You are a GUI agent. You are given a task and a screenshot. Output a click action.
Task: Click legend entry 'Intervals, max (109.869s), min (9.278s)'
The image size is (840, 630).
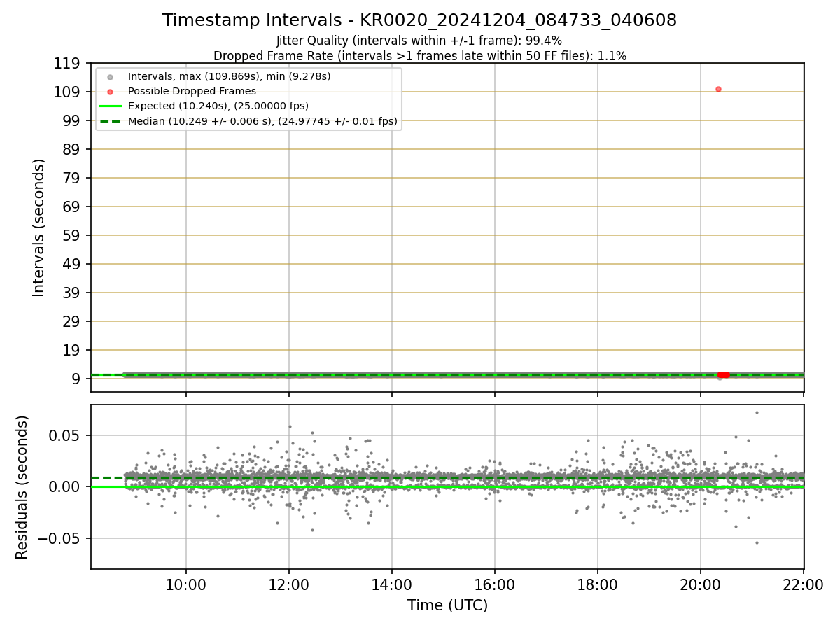point(230,76)
